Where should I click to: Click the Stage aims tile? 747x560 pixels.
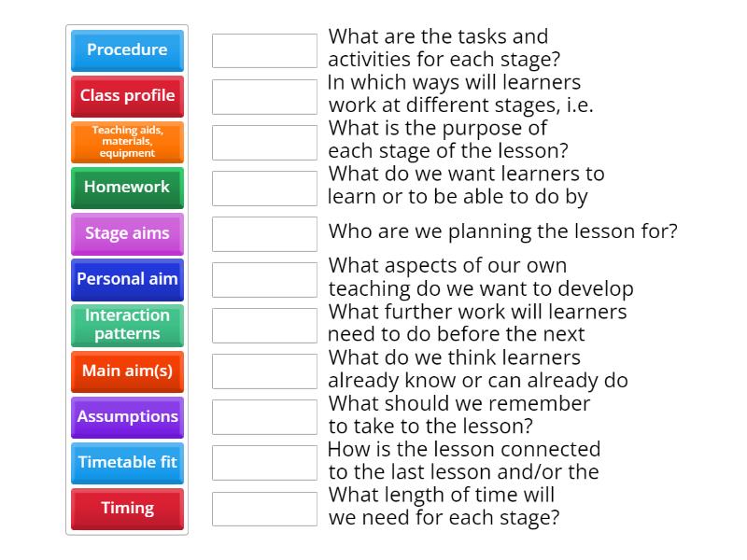click(x=127, y=233)
